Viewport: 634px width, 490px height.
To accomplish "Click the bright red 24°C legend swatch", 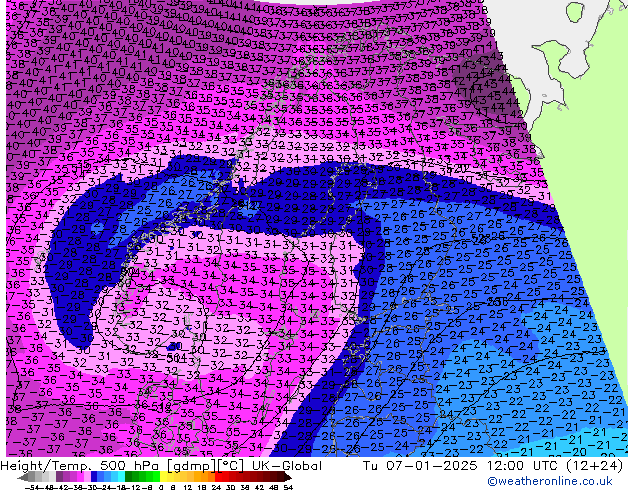I will click(218, 476).
